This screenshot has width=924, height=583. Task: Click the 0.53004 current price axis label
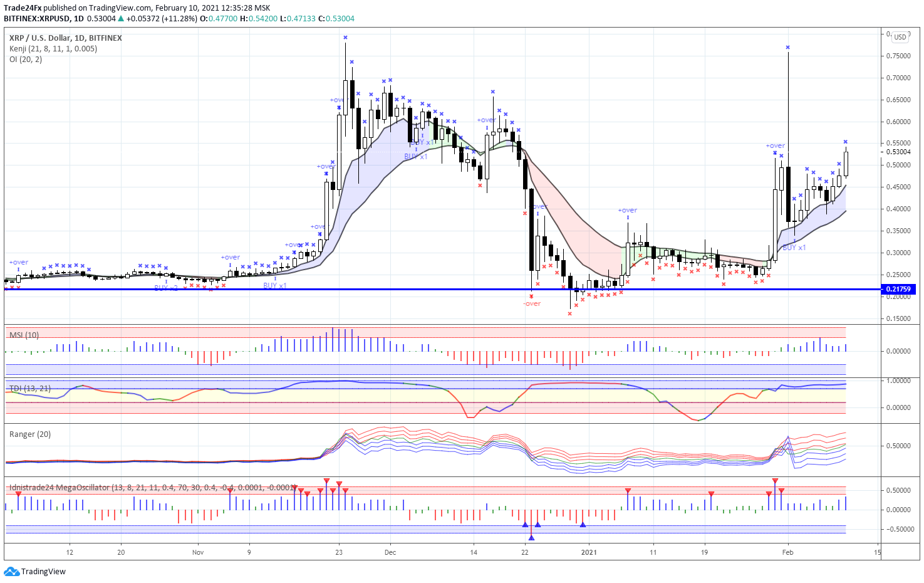pos(899,152)
